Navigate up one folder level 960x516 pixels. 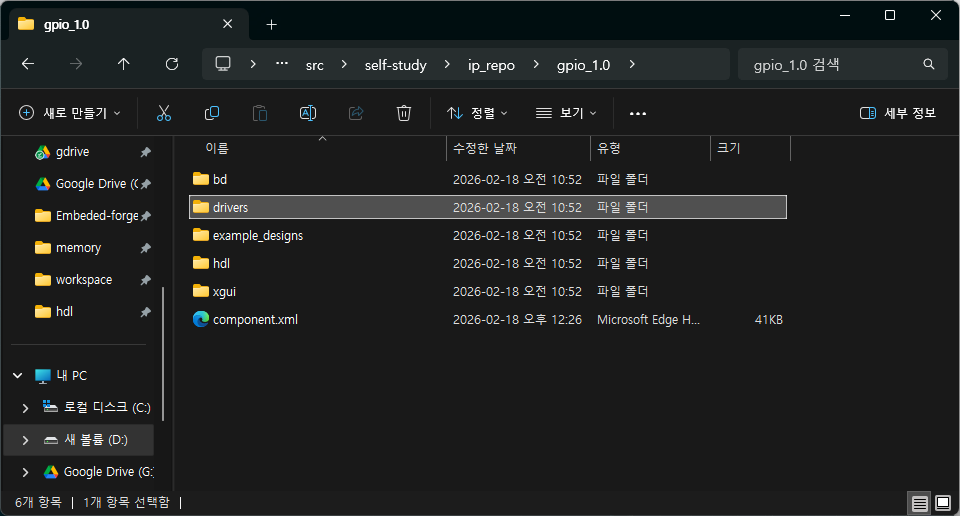(124, 64)
